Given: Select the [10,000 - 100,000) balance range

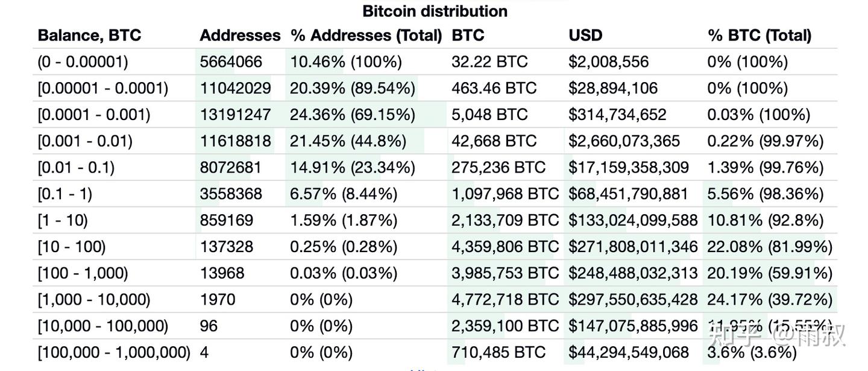Looking at the screenshot, I should point(103,326).
